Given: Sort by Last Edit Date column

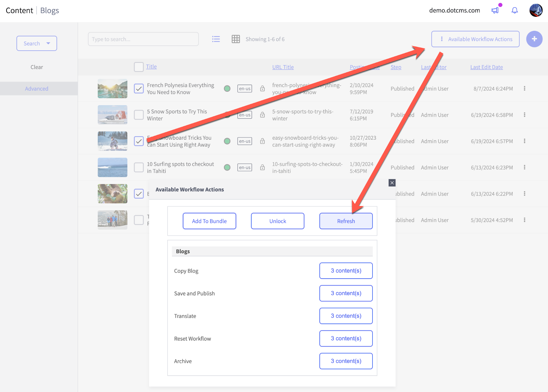Looking at the screenshot, I should 486,67.
